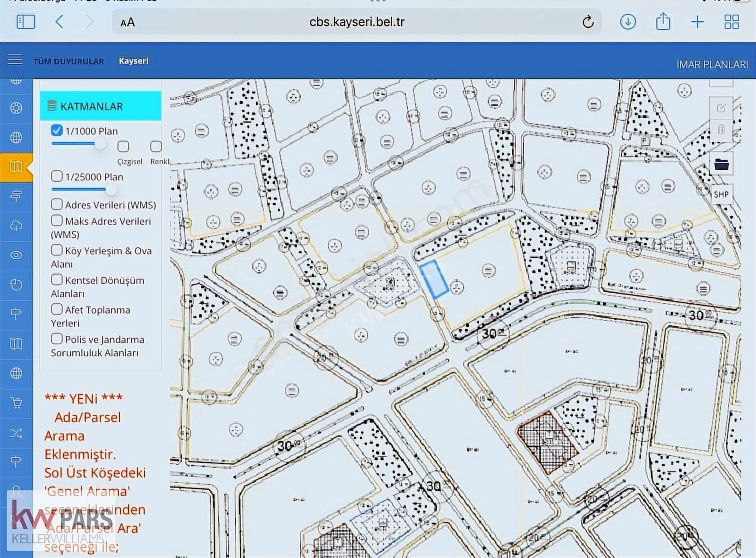Uncheck the 1/1000 Plan checkbox
The image size is (756, 558).
click(57, 130)
